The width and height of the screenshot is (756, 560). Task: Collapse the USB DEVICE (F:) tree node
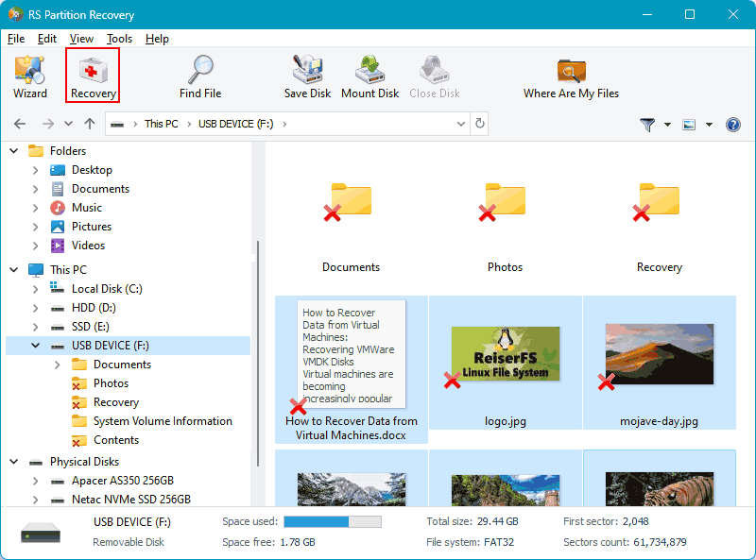(x=34, y=345)
